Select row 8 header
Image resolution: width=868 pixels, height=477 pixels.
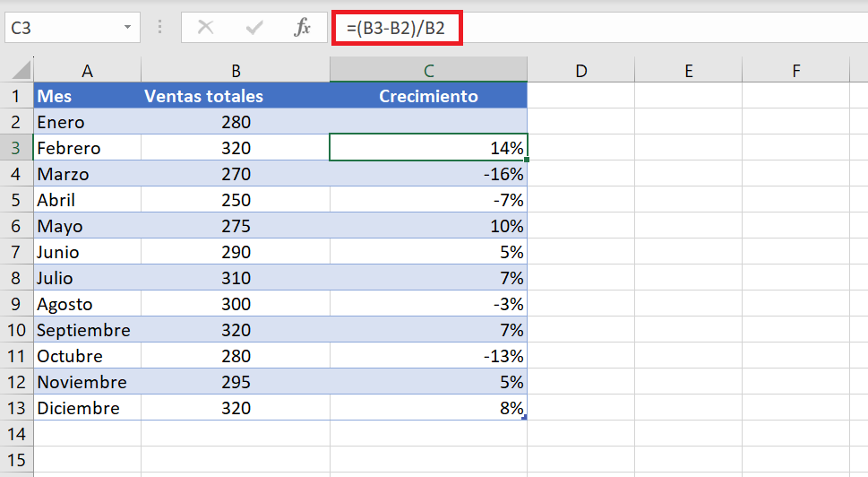(16, 278)
